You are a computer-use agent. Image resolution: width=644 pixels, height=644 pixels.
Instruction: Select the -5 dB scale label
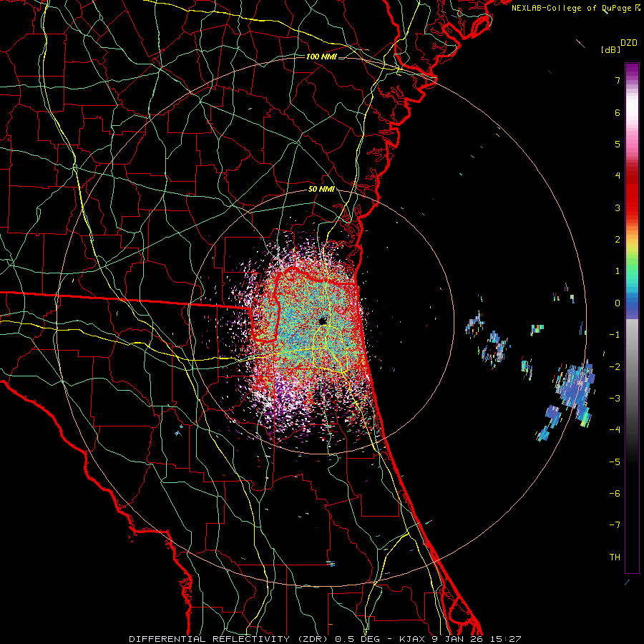(615, 462)
